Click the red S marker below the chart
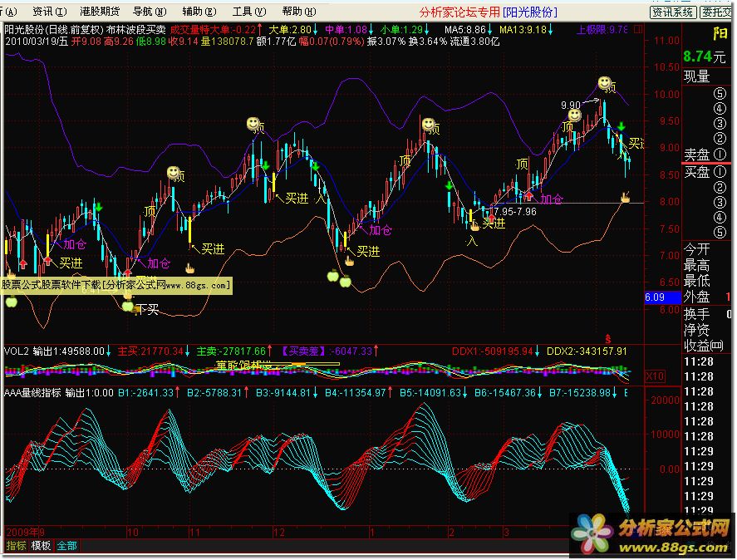 (607, 338)
